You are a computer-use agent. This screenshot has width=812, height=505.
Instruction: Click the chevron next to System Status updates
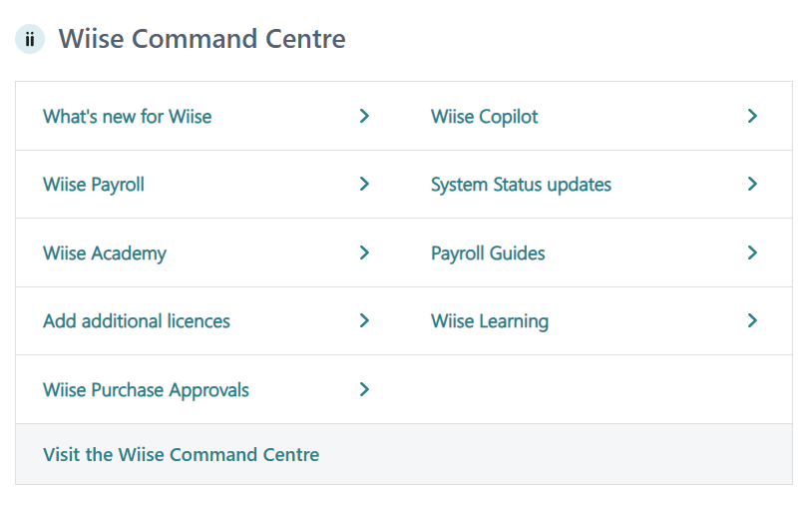[752, 184]
